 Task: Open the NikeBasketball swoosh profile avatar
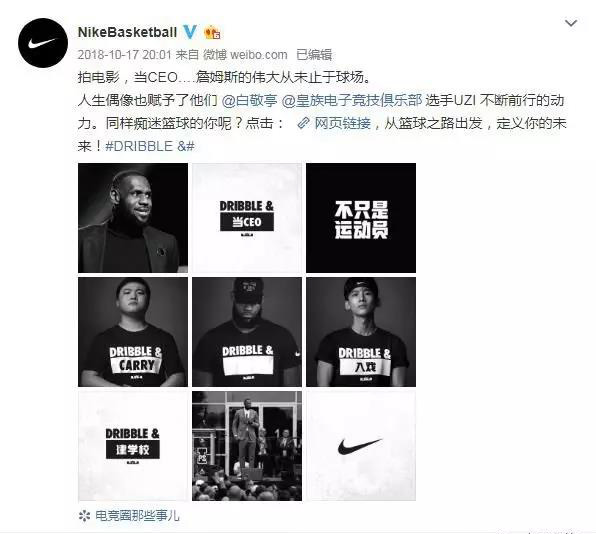tap(43, 43)
